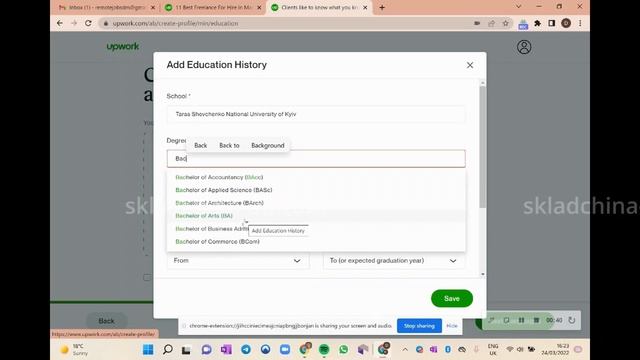
Task: Select Bachelor of Accountancy (BAcc)
Action: tap(316, 177)
